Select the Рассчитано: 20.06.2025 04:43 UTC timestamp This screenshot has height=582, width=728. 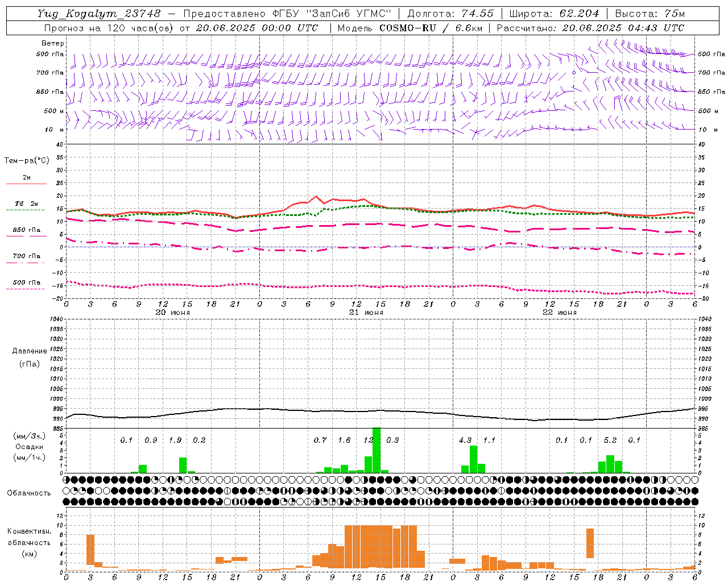590,28
